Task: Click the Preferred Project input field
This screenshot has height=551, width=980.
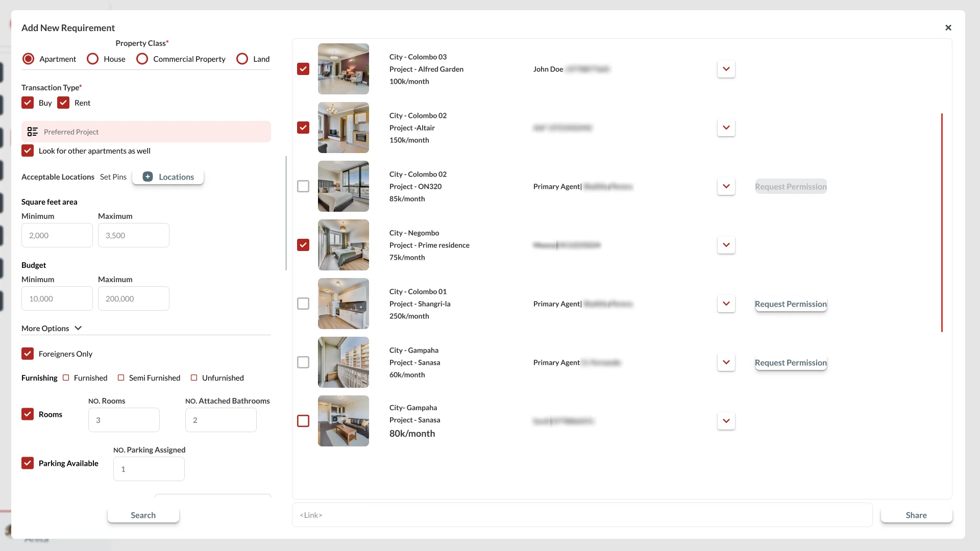Action: [146, 132]
